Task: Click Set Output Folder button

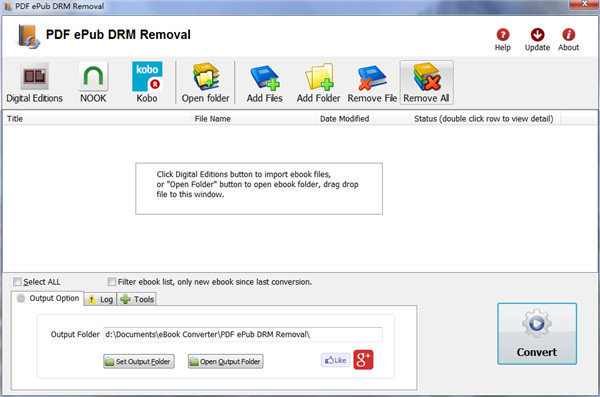Action: 139,361
